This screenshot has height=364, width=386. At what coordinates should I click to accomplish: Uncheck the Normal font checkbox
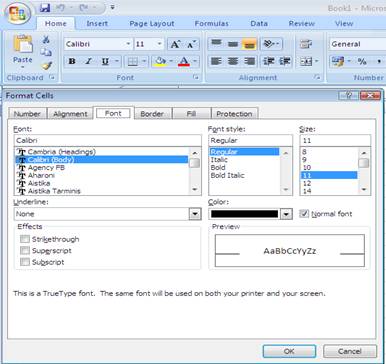click(304, 214)
